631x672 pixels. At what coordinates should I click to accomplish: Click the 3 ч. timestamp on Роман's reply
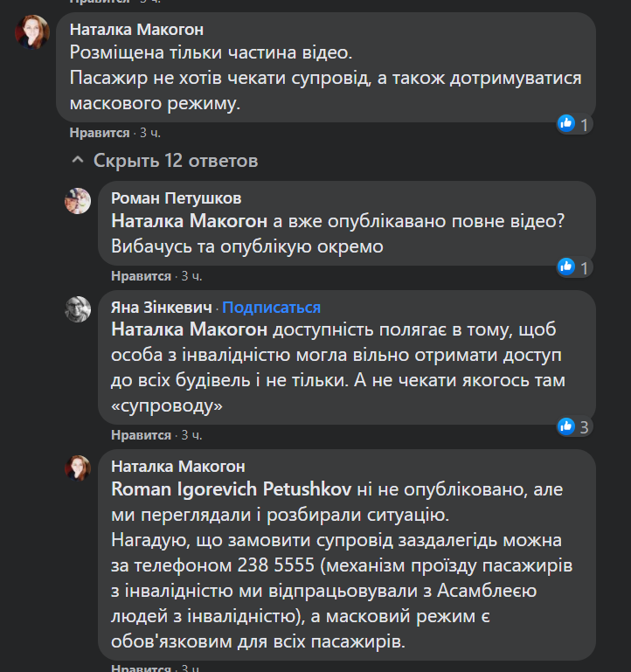coord(191,276)
